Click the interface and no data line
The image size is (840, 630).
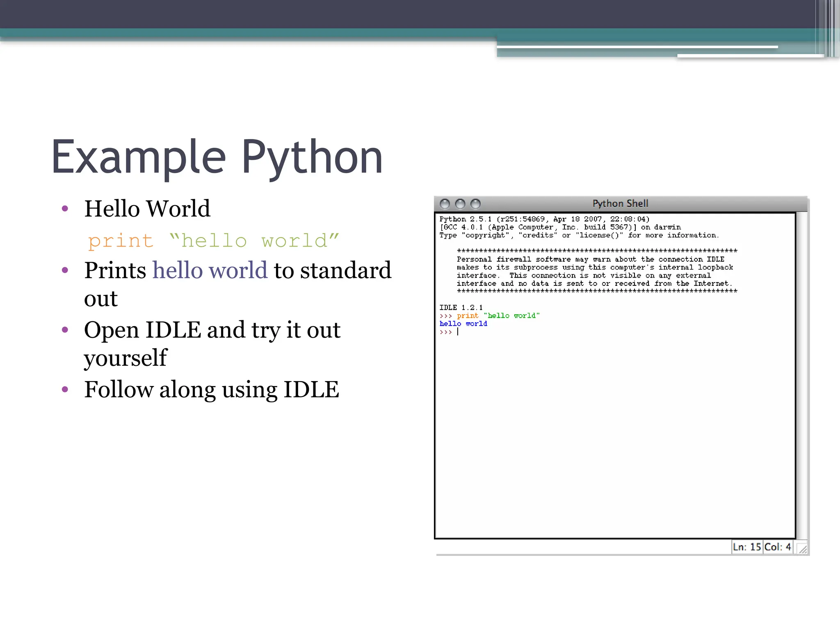pos(594,283)
